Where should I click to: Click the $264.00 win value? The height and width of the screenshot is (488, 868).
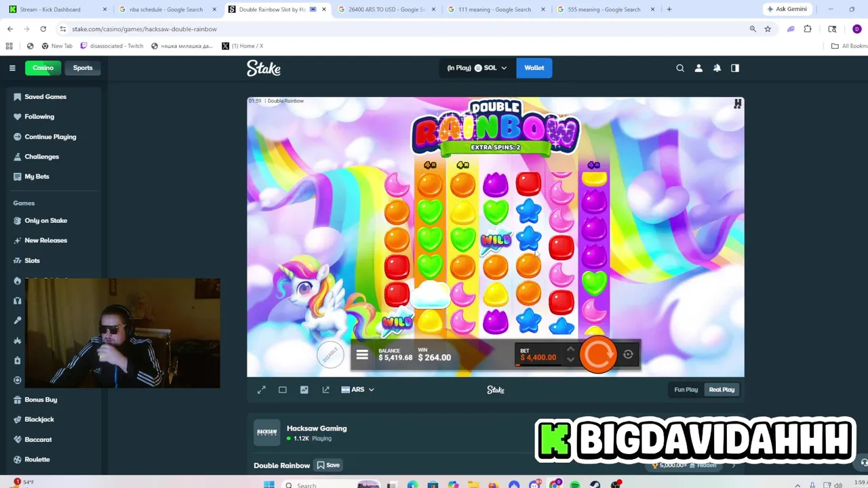tap(435, 358)
